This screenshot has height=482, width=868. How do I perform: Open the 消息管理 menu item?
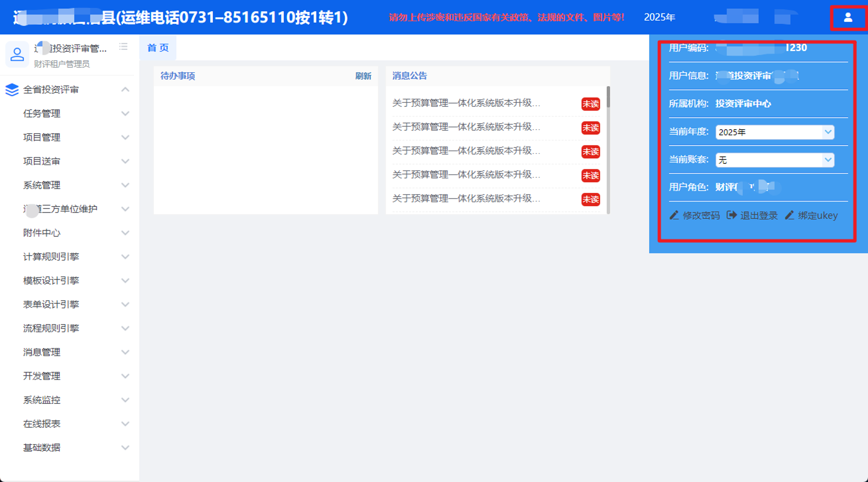pos(69,352)
